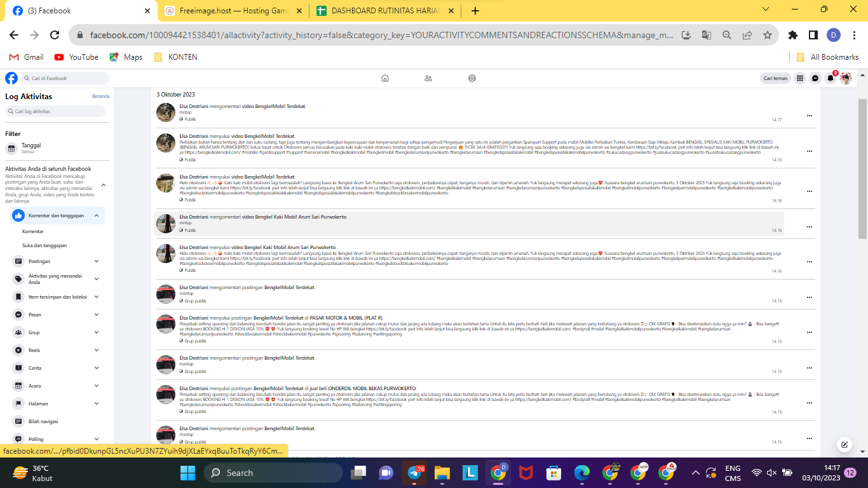
Task: Switch to the DASHBOARD RUTINITAS HARIAN tab
Action: click(385, 11)
